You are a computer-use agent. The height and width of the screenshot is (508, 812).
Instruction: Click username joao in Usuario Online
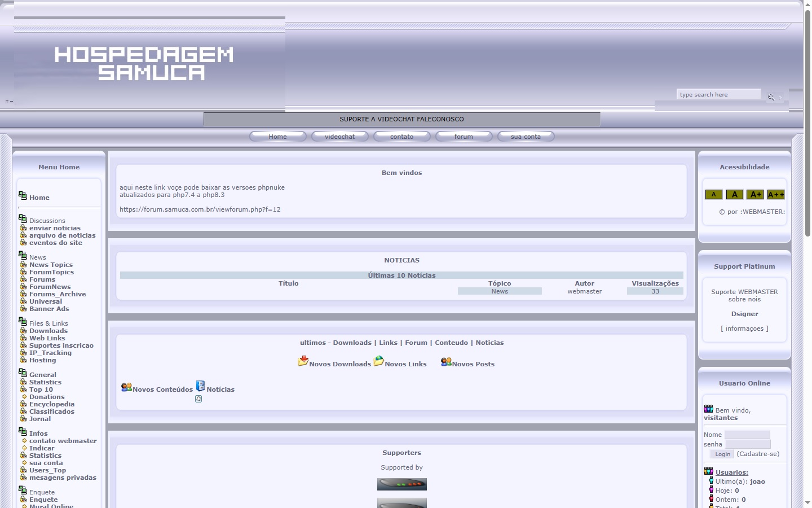tap(757, 481)
